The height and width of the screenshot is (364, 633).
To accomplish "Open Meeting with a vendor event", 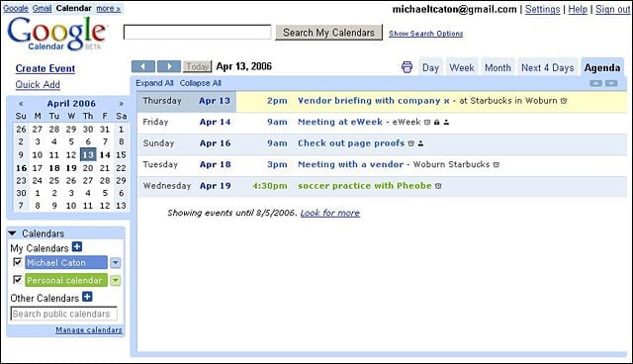I will (350, 164).
